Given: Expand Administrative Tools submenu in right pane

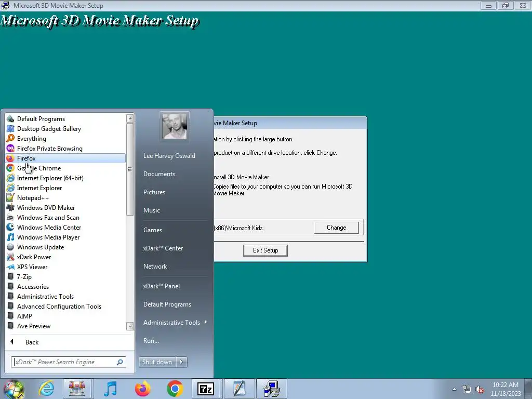Looking at the screenshot, I should point(175,322).
